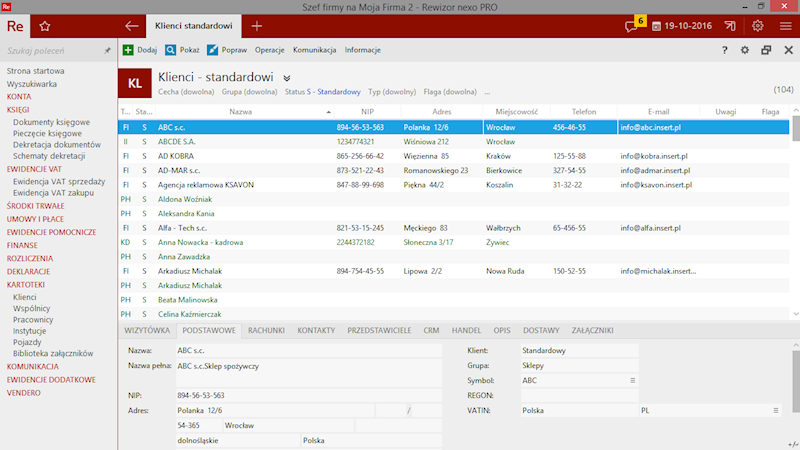Switch to the ZAŁĄCZNIKI tab
The width and height of the screenshot is (800, 450).
(592, 331)
